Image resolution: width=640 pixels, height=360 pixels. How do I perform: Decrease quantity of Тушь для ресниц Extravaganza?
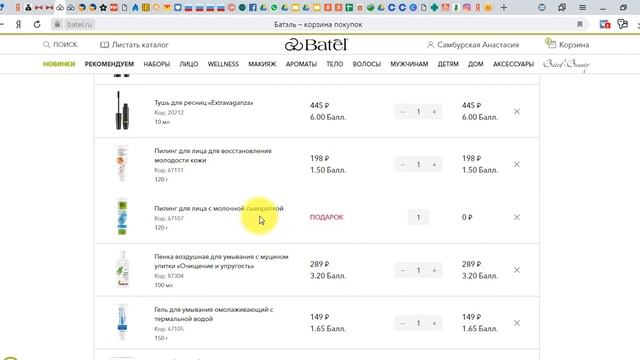[402, 111]
